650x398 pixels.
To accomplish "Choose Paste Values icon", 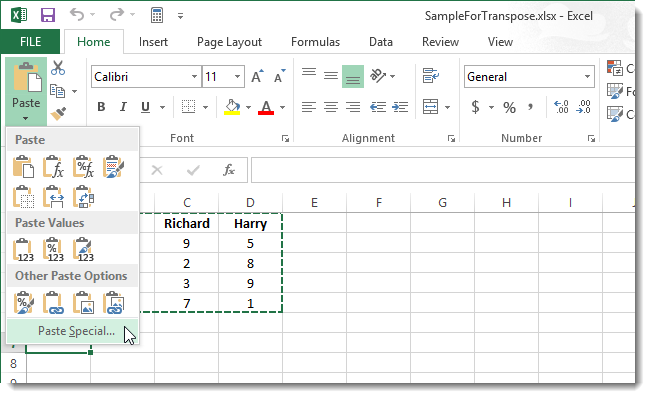I will coord(23,250).
